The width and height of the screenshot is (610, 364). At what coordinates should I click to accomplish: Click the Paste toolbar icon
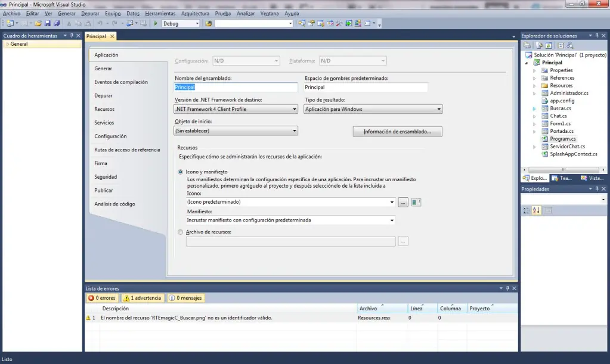coord(88,24)
